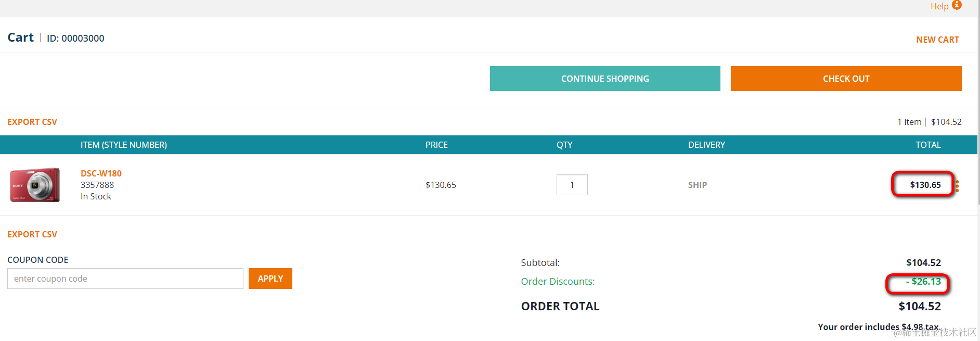Focus the quantity input field
The height and width of the screenshot is (341, 980).
572,185
